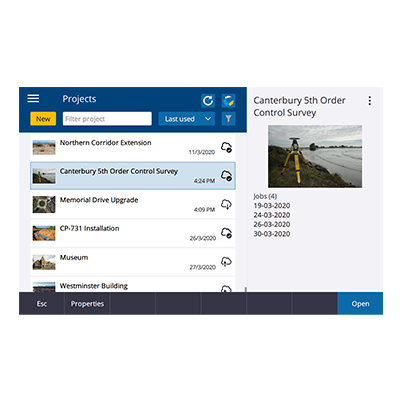The image size is (400, 400).
Task: Click the funnel filter icon
Action: pyautogui.click(x=228, y=119)
